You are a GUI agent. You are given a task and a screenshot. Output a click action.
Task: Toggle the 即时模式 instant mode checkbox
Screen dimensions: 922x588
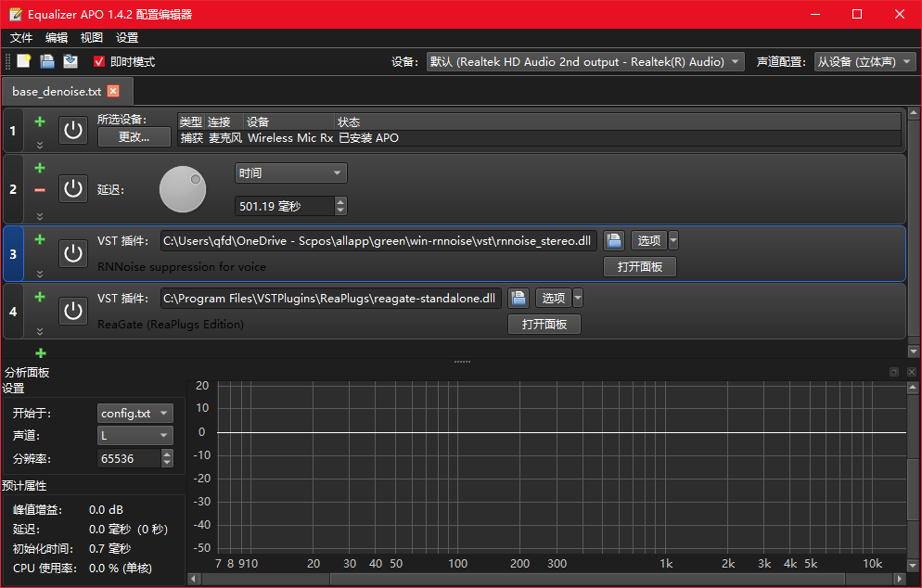[x=98, y=61]
